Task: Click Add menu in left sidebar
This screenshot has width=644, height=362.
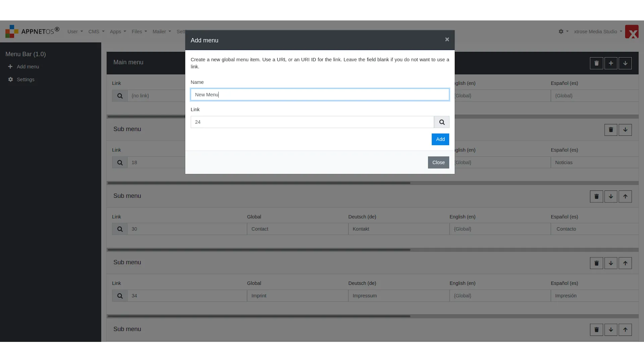Action: [28, 66]
